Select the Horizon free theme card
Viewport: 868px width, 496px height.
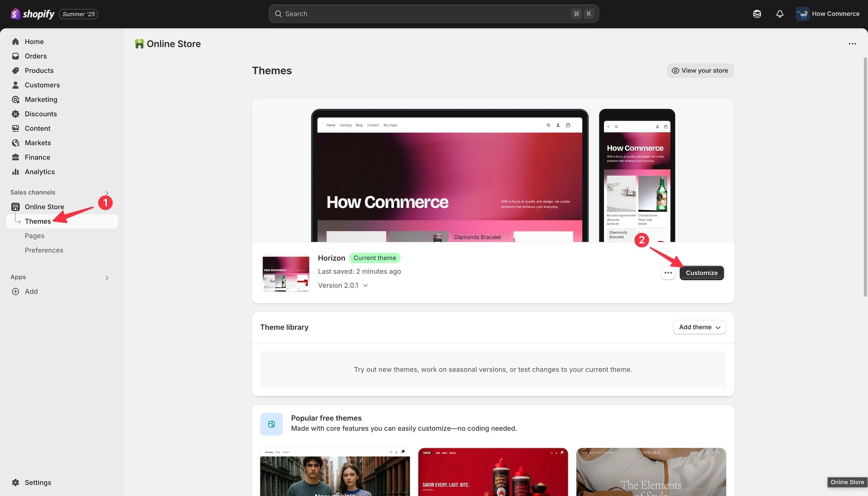coord(335,472)
